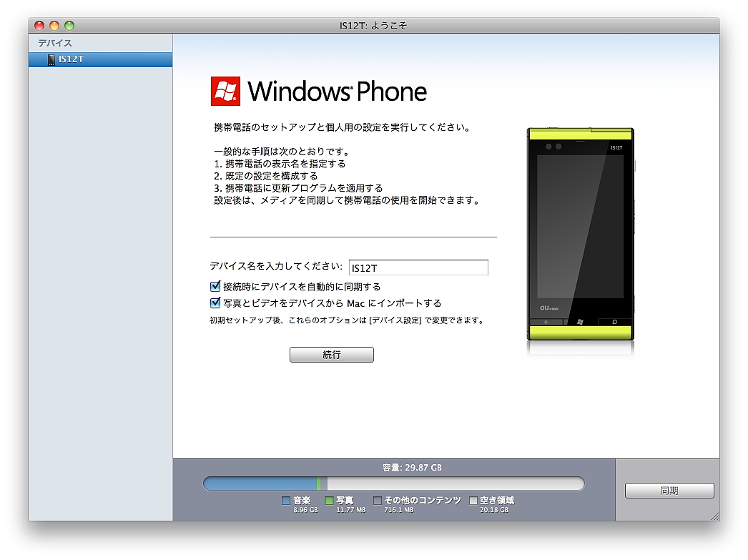Screen dimensions: 748x560
Task: Click the capacity usage bar
Action: (393, 483)
